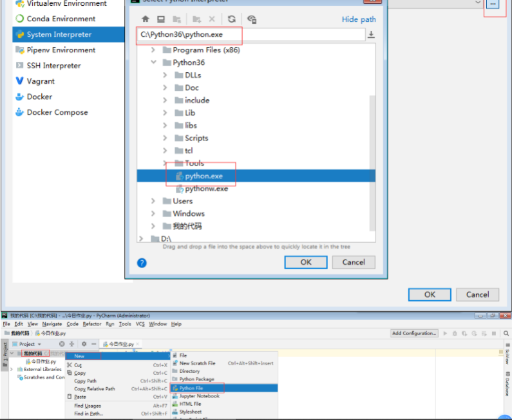
Task: Click Cancel in Select Python Interpreter dialog
Action: point(354,262)
